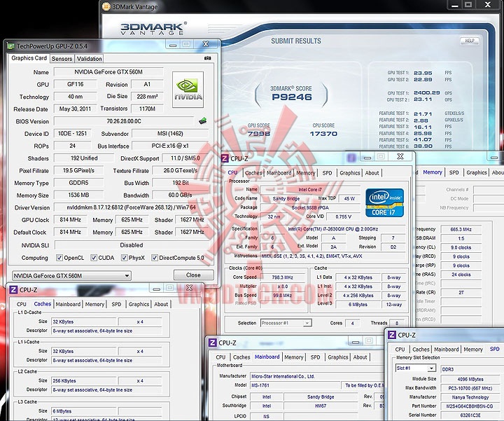Click the HELP button in 3DMark Vantage
Image resolution: width=504 pixels, height=421 pixels.
(469, 41)
